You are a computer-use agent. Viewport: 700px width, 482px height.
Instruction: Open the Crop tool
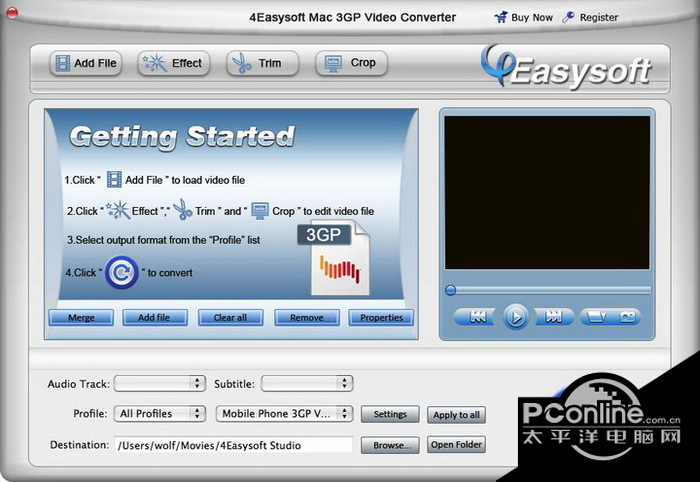[x=351, y=63]
